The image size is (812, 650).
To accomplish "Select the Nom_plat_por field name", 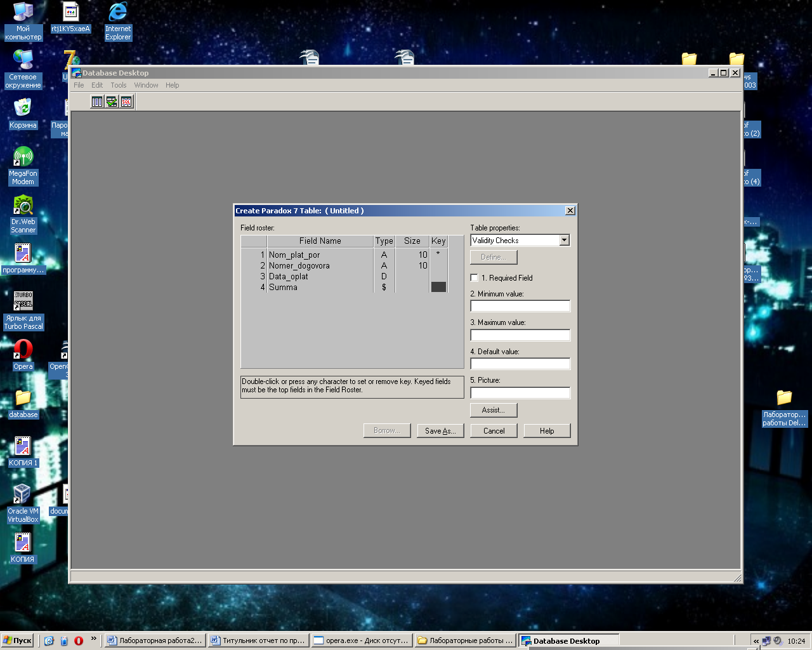I will click(x=294, y=255).
